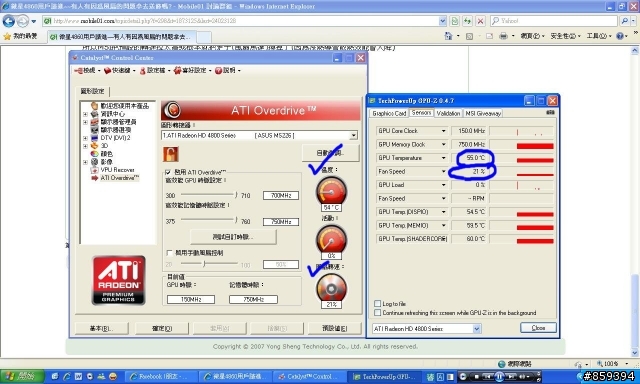This screenshot has height=384, width=640.
Task: Expand the 3D tree node
Action: 85,146
